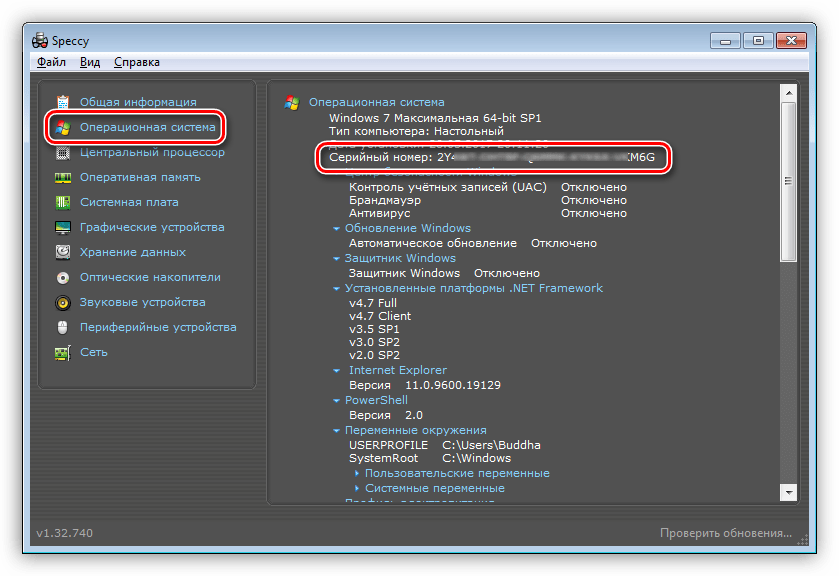Viewport: 839px width, 576px height.
Task: Click the clipboard icon next to Общая информация
Action: coord(63,102)
